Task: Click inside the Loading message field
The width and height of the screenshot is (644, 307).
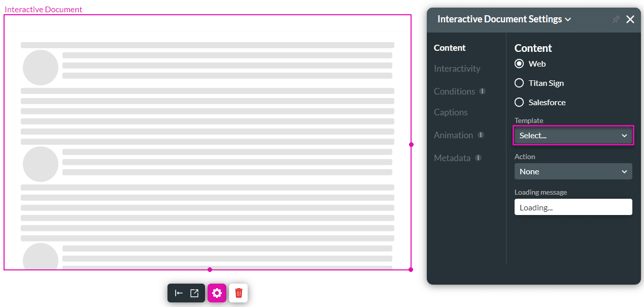Action: click(x=573, y=207)
